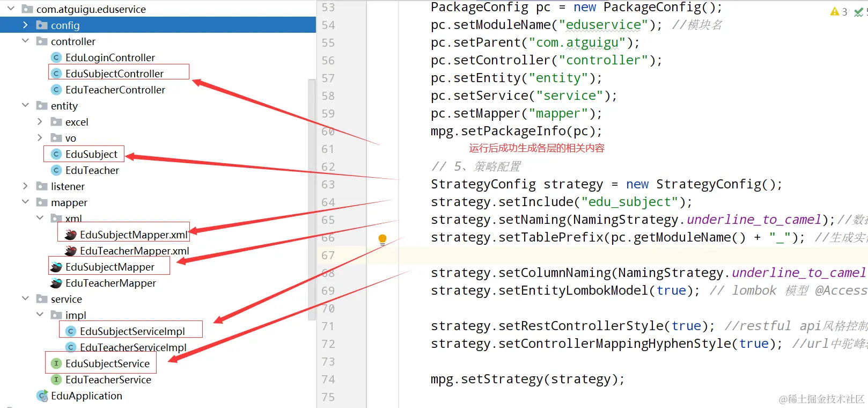Click the EduTeacherController class icon
Viewport: 868px width, 408px height.
pyautogui.click(x=56, y=90)
